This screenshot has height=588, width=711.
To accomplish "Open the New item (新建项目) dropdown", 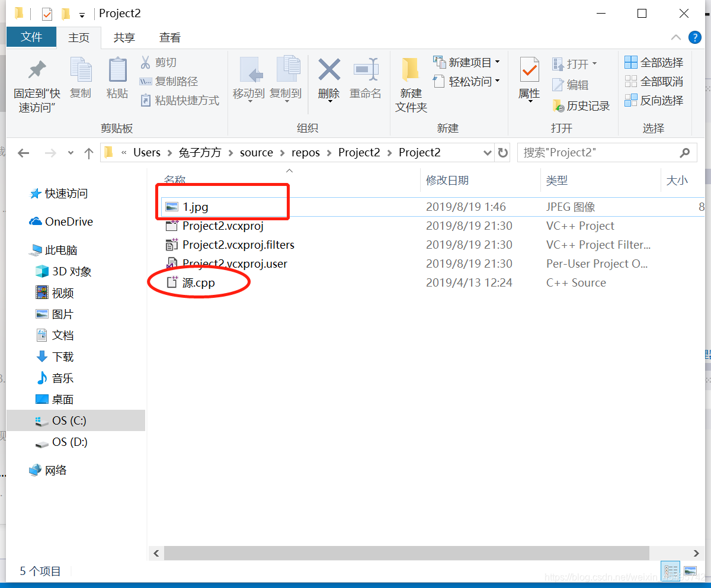I will pyautogui.click(x=466, y=62).
